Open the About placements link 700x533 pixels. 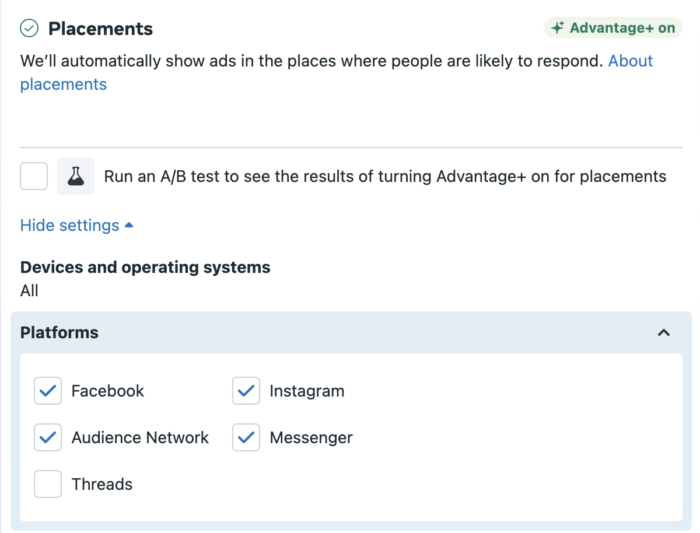click(630, 61)
